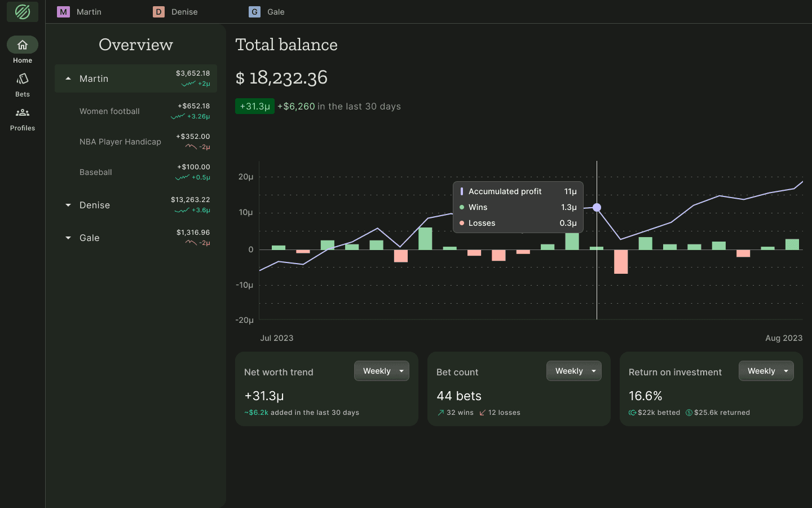Select the Home icon in the sidebar
Screen dimensions: 812x508
pos(22,45)
